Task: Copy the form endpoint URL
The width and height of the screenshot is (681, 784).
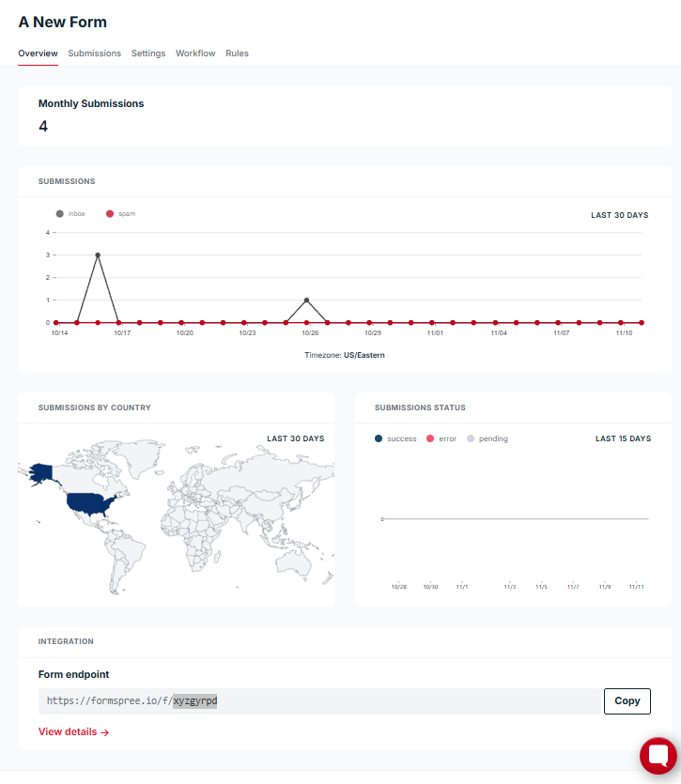Action: coord(627,701)
